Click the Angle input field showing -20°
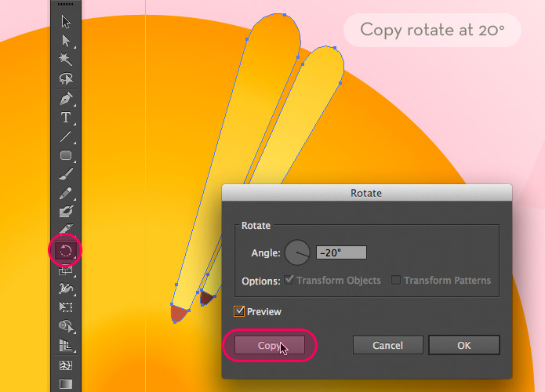The image size is (545, 392). (x=341, y=252)
